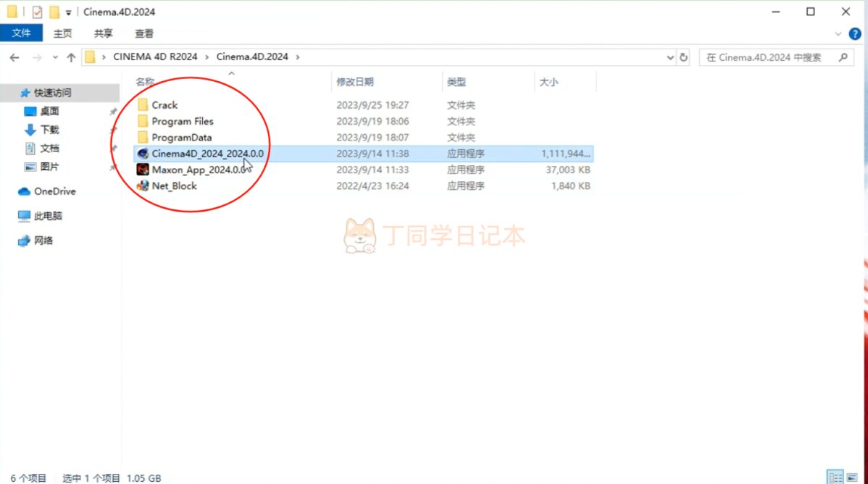Image resolution: width=868 pixels, height=484 pixels.
Task: Switch to large icons view in status bar
Action: pyautogui.click(x=853, y=477)
